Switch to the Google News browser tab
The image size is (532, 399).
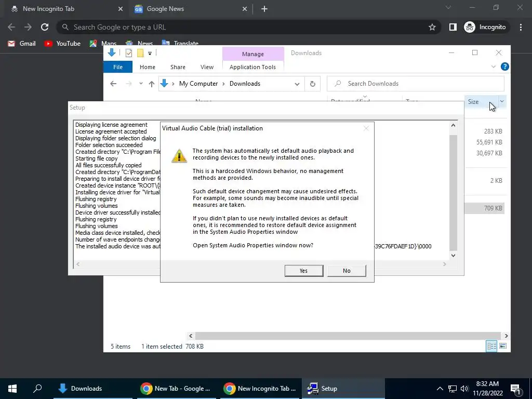tap(190, 9)
